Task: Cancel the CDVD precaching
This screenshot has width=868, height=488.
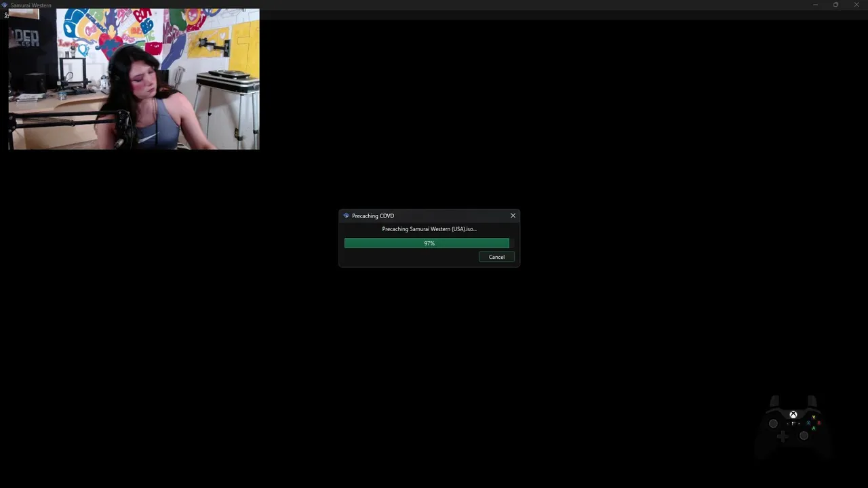Action: click(x=496, y=257)
